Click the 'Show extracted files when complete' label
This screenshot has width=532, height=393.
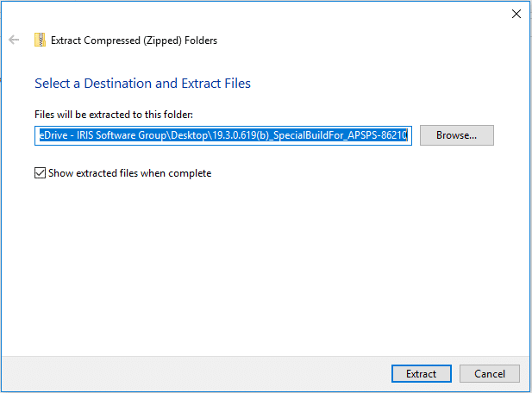point(129,173)
